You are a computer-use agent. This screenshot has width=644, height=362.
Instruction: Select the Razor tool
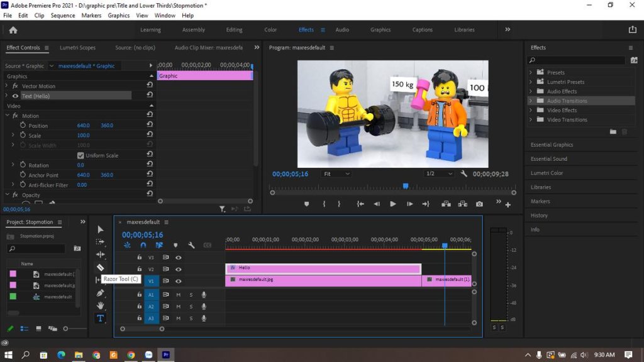click(x=100, y=267)
